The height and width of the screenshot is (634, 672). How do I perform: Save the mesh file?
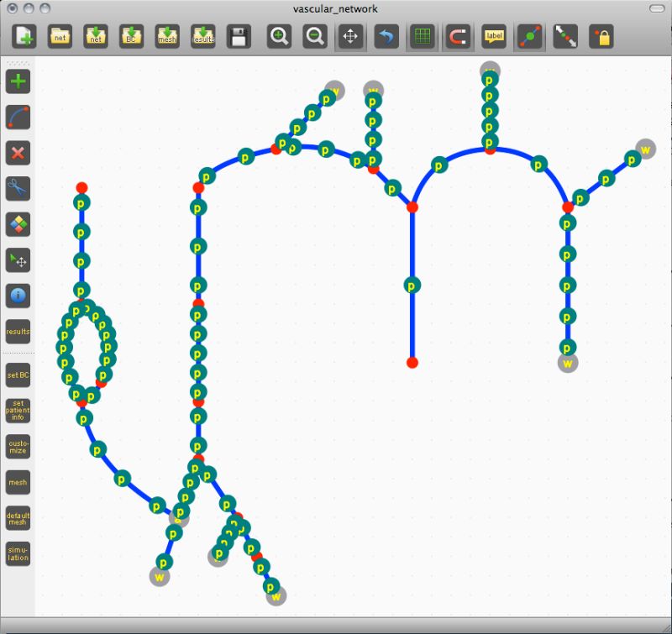(167, 36)
